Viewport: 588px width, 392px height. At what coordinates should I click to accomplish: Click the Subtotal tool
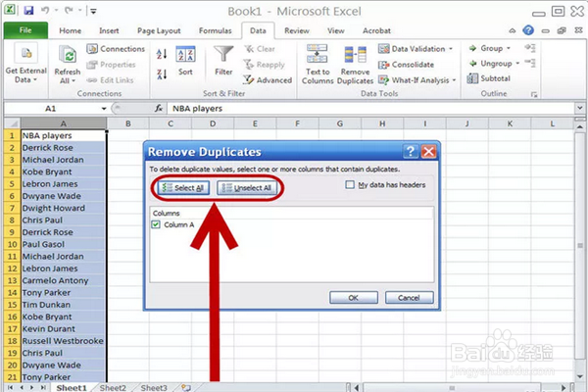[489, 78]
